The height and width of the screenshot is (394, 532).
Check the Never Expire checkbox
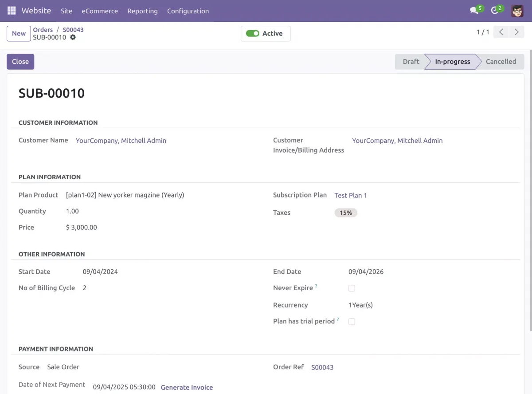click(352, 288)
